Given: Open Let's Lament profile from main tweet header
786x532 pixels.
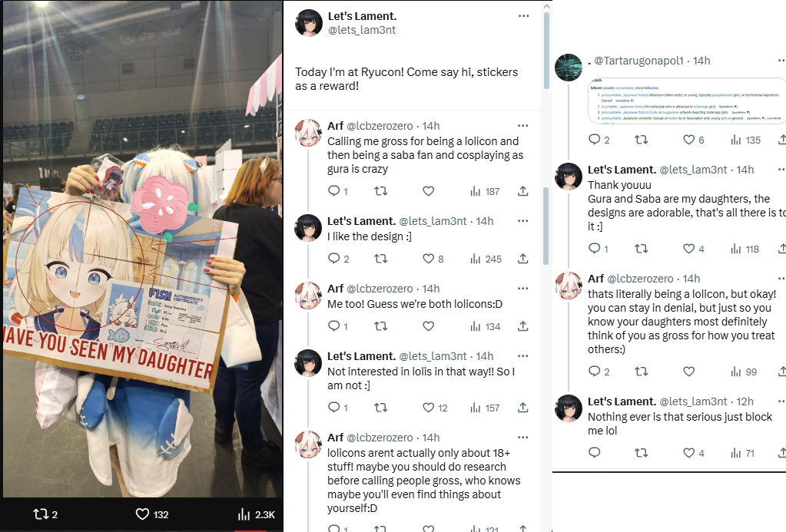Looking at the screenshot, I should tap(362, 16).
